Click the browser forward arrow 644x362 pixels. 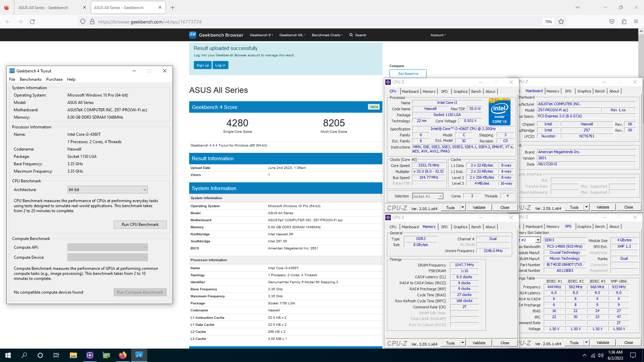20,22
